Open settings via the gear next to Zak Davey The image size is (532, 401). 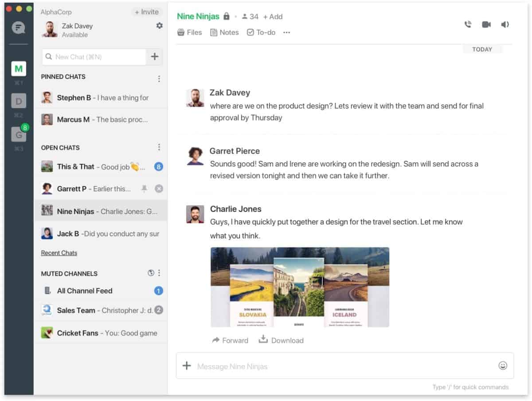[x=159, y=26]
